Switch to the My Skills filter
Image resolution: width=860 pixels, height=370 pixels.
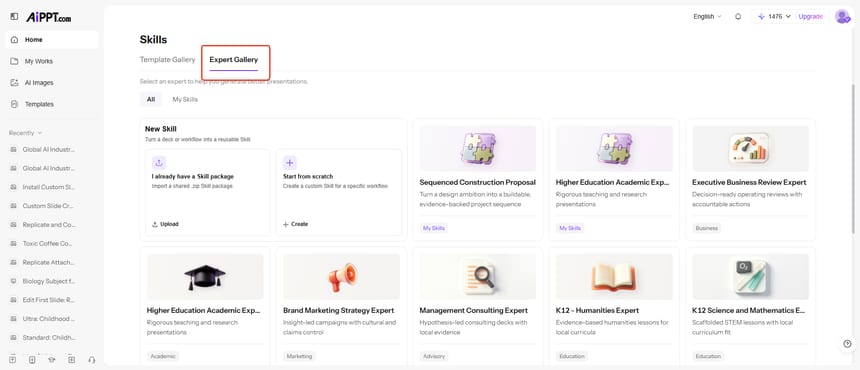[185, 99]
